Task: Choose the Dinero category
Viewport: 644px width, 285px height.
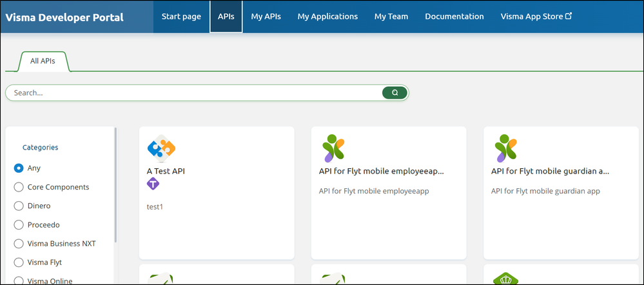Action: coord(19,206)
